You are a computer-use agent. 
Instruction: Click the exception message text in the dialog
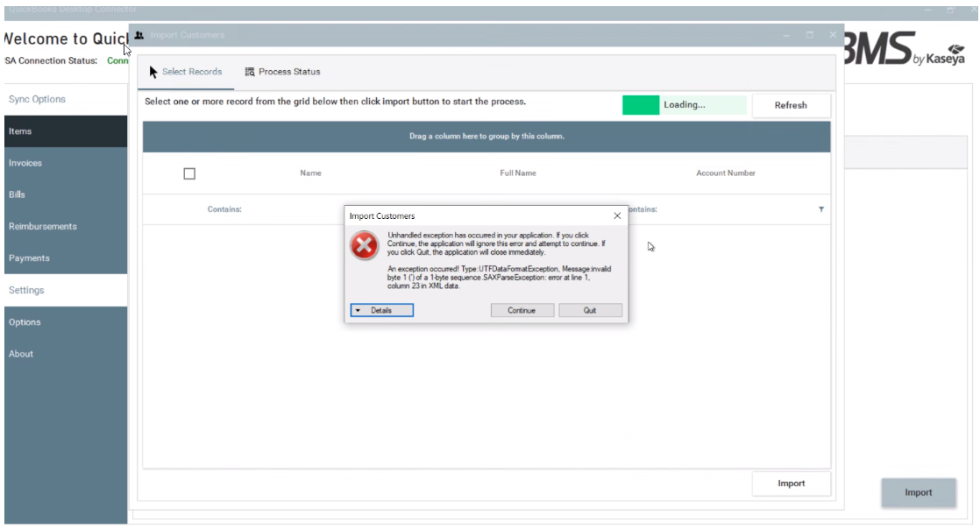[499, 278]
